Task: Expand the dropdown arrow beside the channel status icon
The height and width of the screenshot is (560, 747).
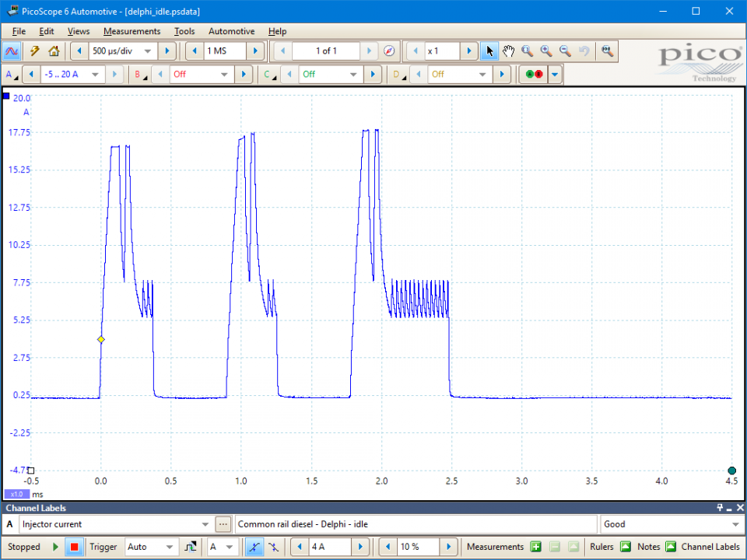Action: [x=555, y=75]
